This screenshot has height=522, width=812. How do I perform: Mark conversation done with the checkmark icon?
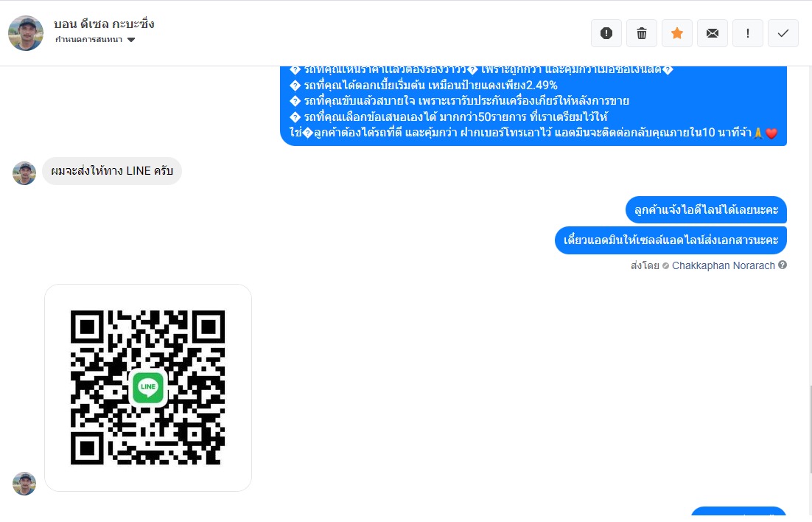coord(783,33)
